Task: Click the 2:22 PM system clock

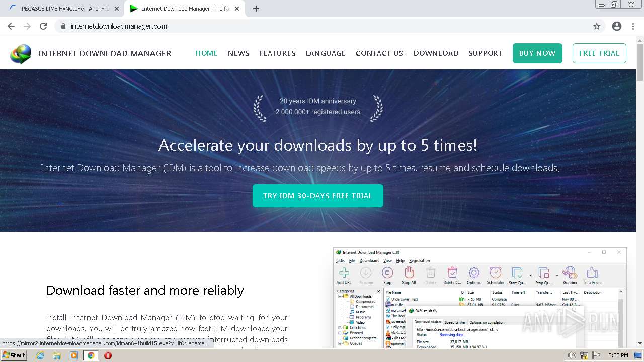Action: tap(618, 355)
